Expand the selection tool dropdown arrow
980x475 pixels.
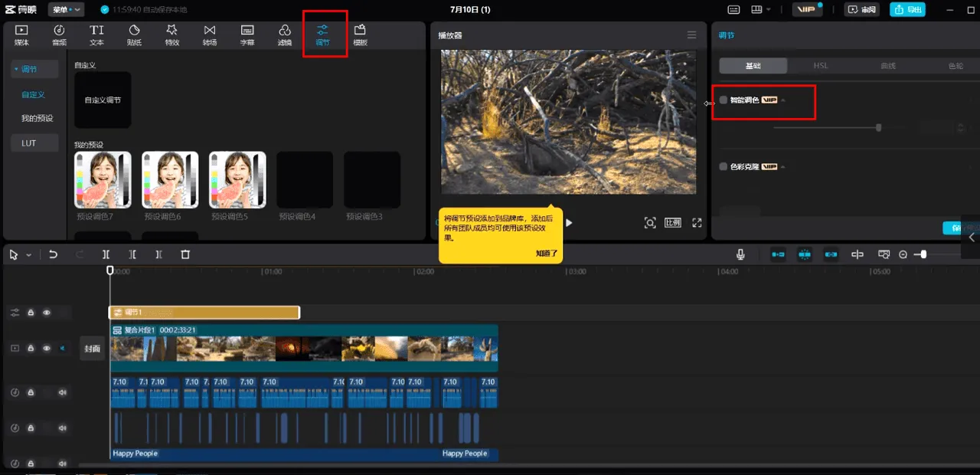29,255
